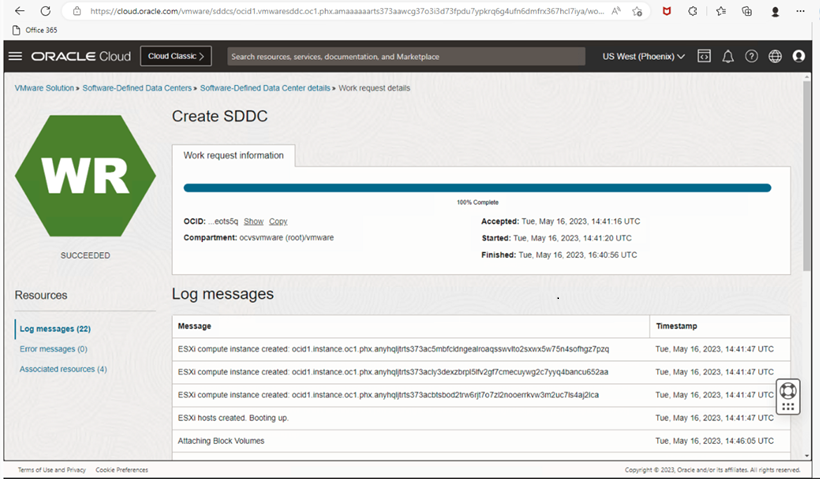Open the Oracle Cloud navigation hamburger menu
This screenshot has height=479, width=820.
coord(15,56)
